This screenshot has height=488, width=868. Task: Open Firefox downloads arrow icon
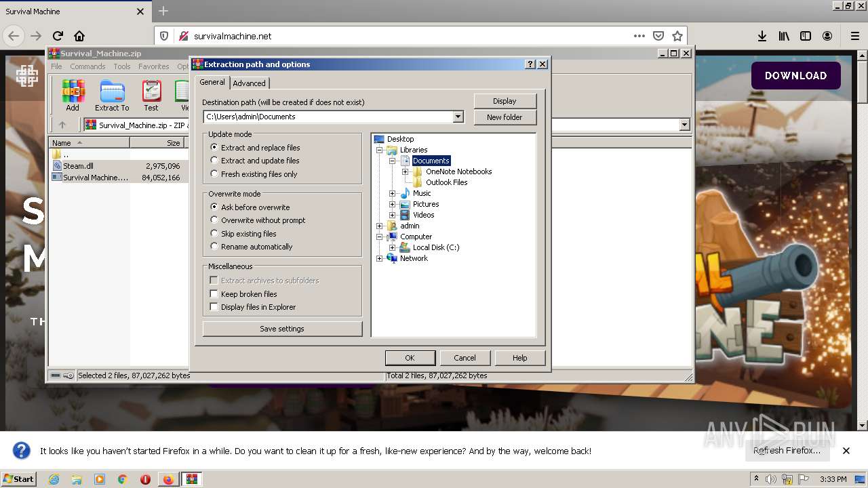762,36
